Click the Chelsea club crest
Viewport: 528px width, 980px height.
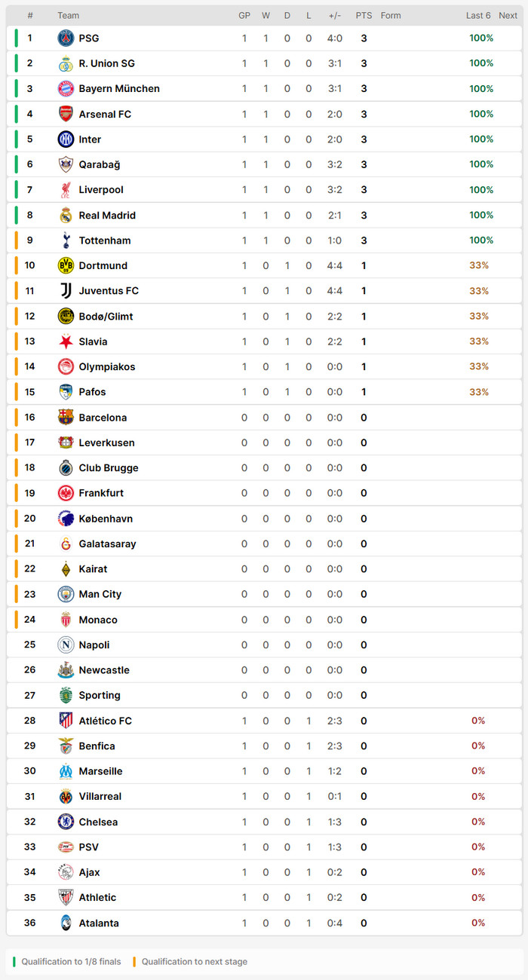point(66,822)
